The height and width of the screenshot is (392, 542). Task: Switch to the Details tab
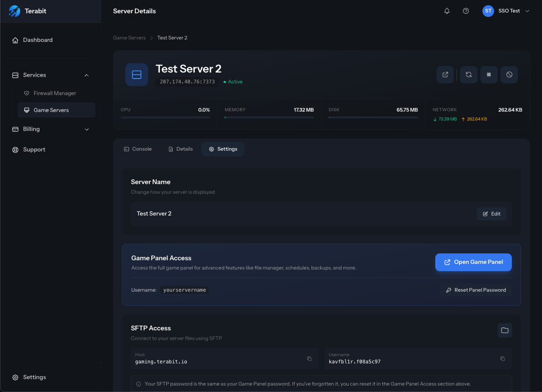(x=180, y=149)
